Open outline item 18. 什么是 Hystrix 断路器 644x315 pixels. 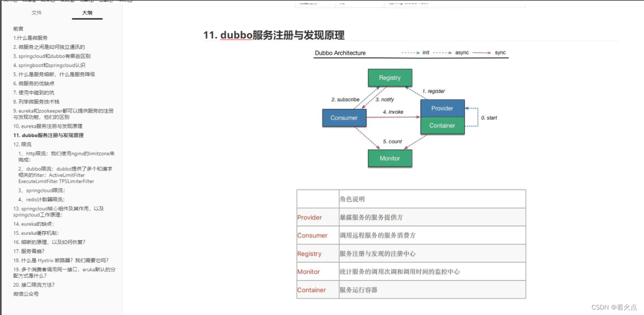pyautogui.click(x=61, y=260)
